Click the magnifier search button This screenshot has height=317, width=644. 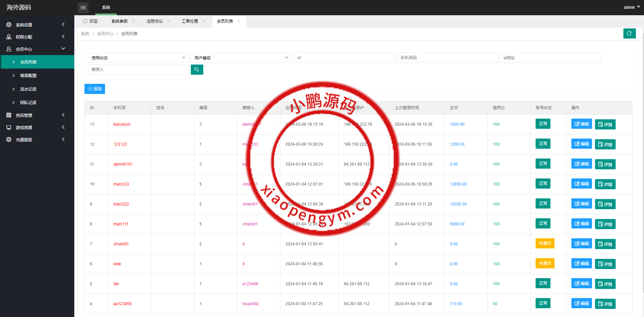pyautogui.click(x=197, y=70)
